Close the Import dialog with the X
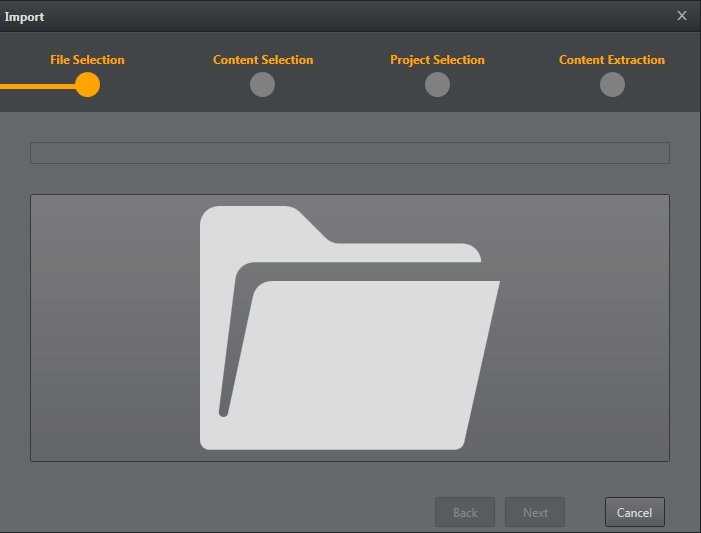701x533 pixels. [682, 16]
